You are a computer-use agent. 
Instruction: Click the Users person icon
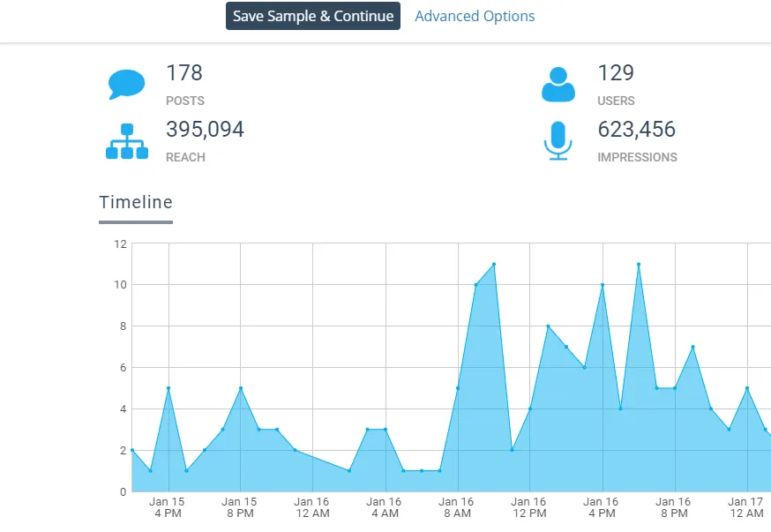click(x=558, y=85)
